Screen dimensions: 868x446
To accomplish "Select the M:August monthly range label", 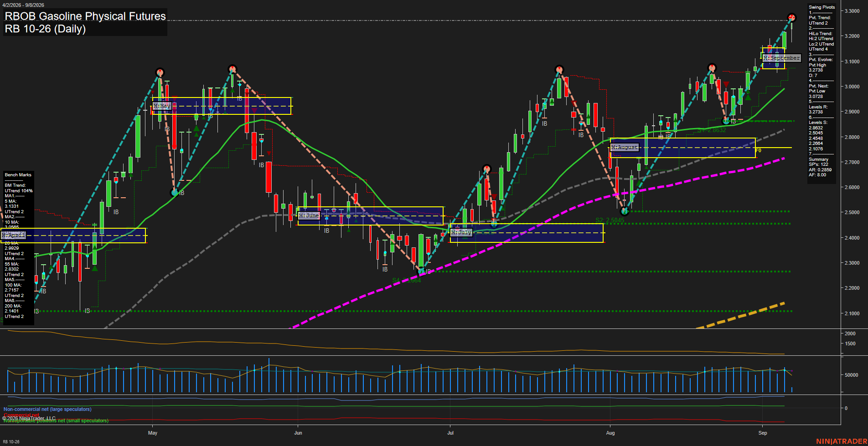I will (x=625, y=148).
